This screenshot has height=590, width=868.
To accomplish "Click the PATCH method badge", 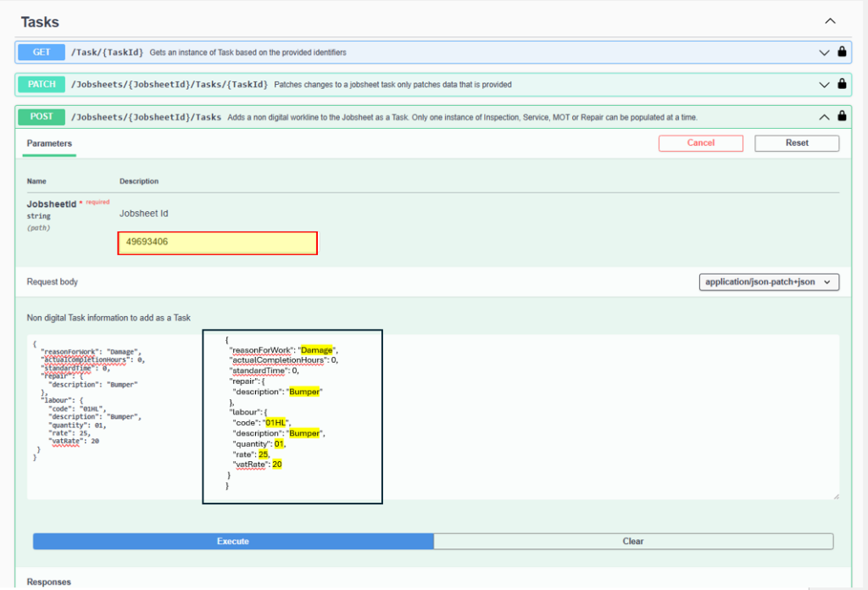I will click(x=41, y=85).
